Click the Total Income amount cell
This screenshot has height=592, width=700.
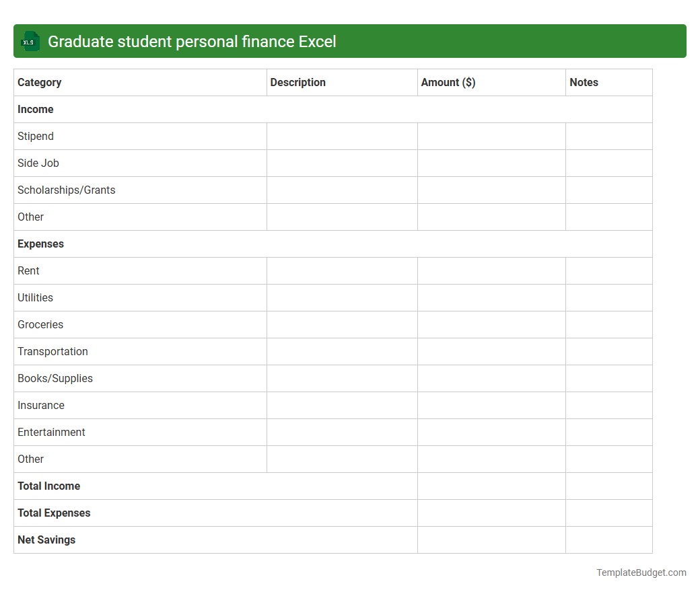point(491,486)
